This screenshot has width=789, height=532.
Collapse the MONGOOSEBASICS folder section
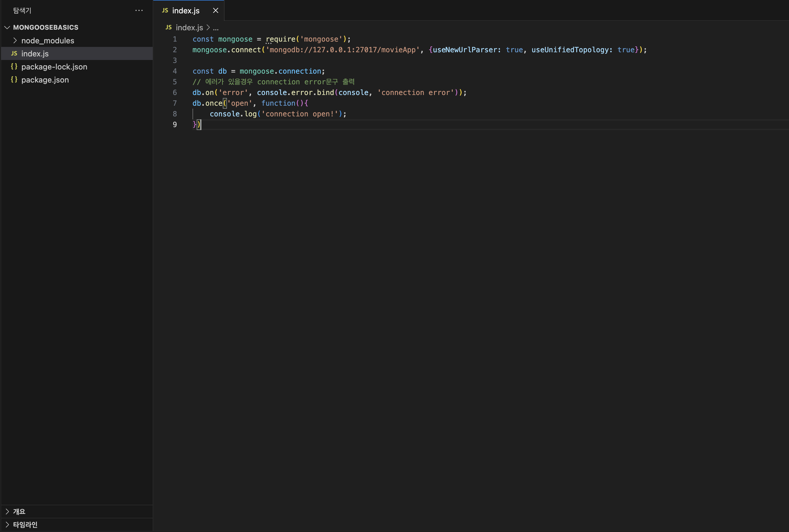pyautogui.click(x=7, y=28)
